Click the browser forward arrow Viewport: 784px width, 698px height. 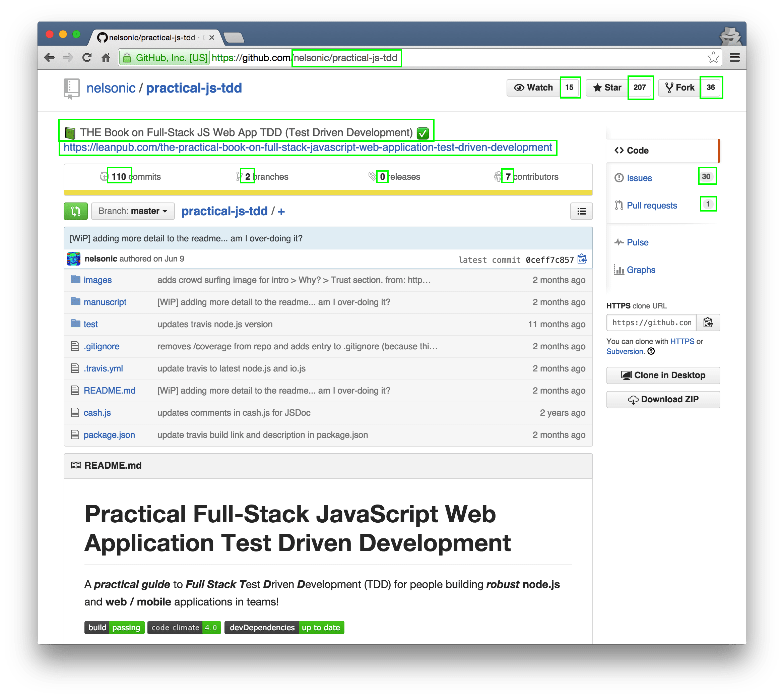(68, 58)
